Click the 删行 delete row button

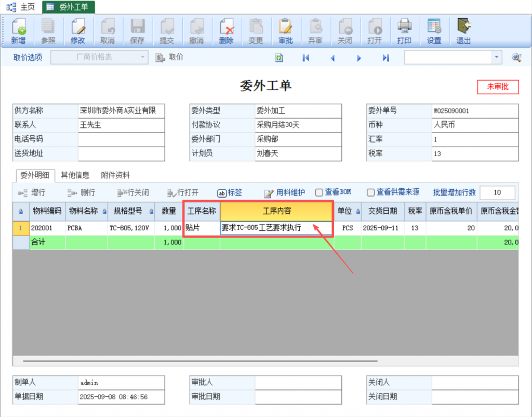[x=82, y=192]
